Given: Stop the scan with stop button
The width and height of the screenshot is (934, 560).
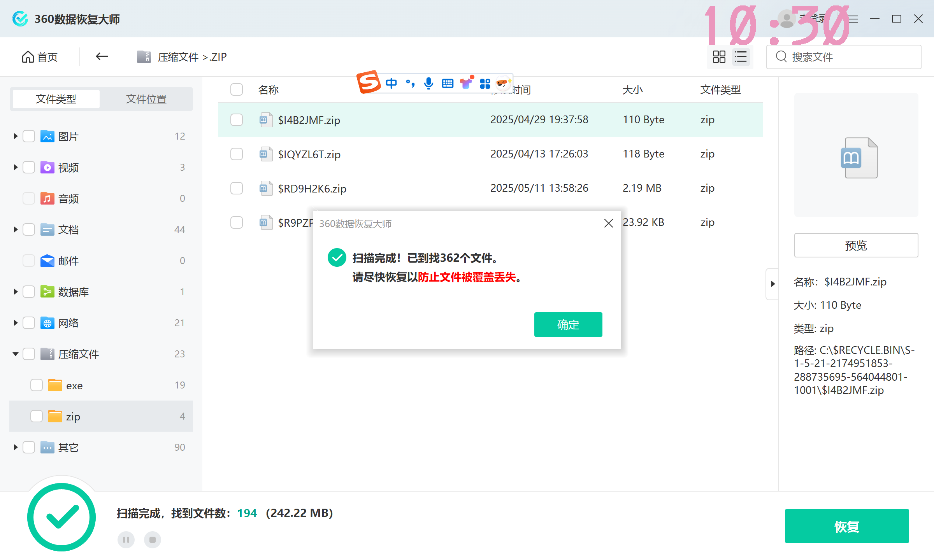Looking at the screenshot, I should coord(152,540).
